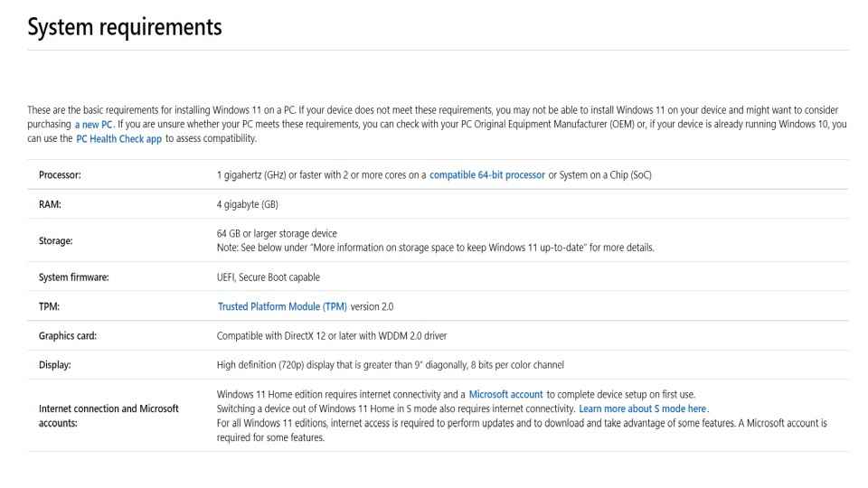Open the Trusted Platform Module (TPM) link
Viewport: 868px width, 488px height.
[282, 306]
